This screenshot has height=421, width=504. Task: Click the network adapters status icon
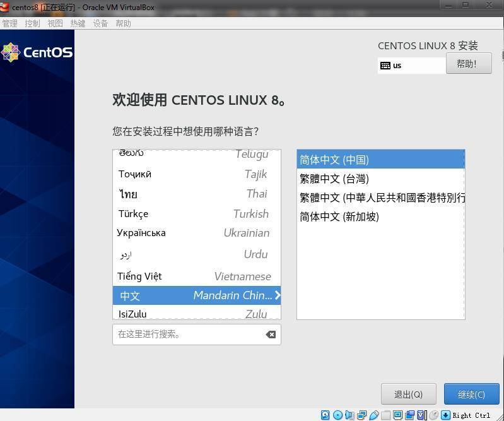click(361, 415)
